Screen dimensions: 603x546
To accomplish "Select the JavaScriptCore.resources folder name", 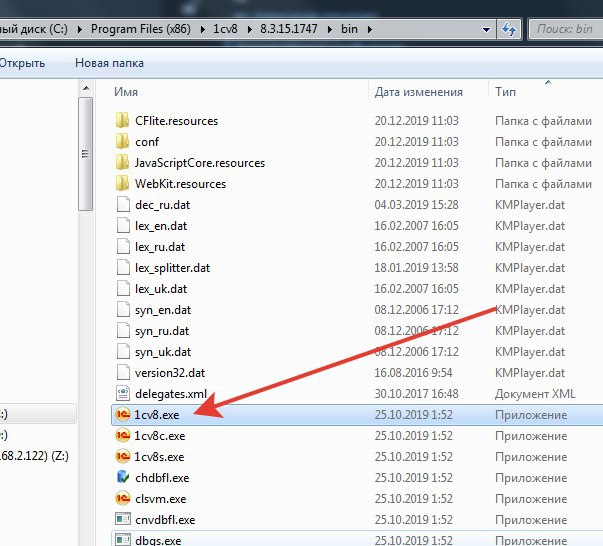I will coord(200,163).
